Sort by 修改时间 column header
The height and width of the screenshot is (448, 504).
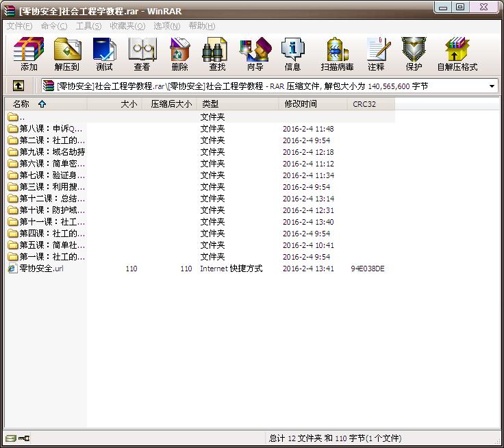(x=313, y=104)
